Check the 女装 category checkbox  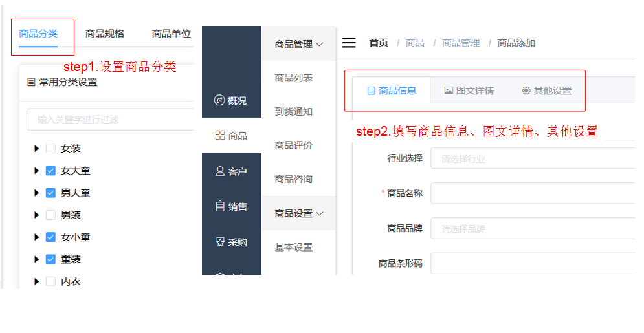(50, 149)
